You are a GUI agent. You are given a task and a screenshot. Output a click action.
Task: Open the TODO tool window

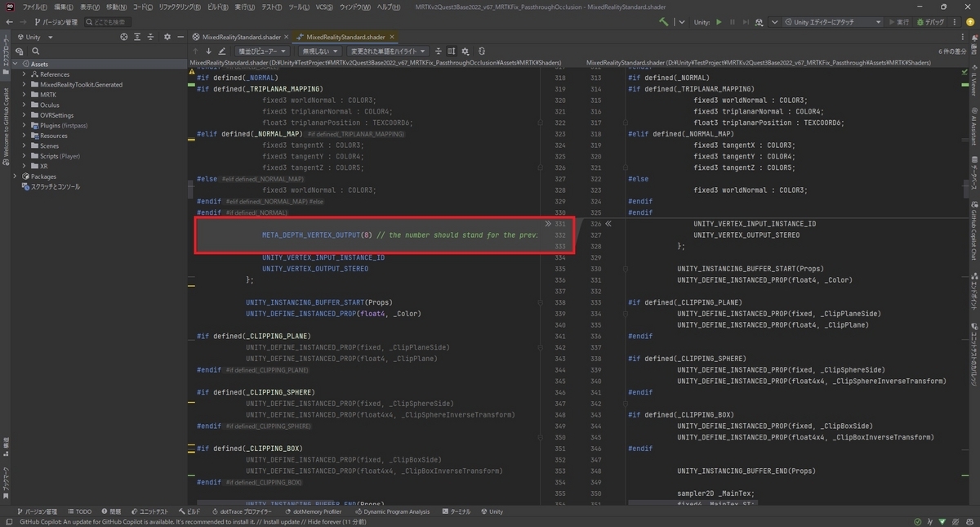[78, 511]
